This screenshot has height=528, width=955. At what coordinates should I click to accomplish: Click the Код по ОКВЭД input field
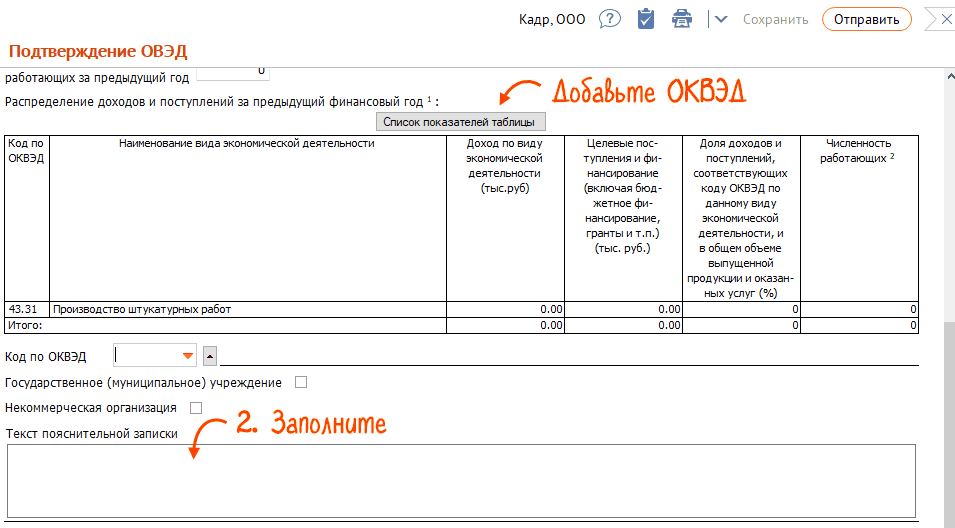pos(146,356)
